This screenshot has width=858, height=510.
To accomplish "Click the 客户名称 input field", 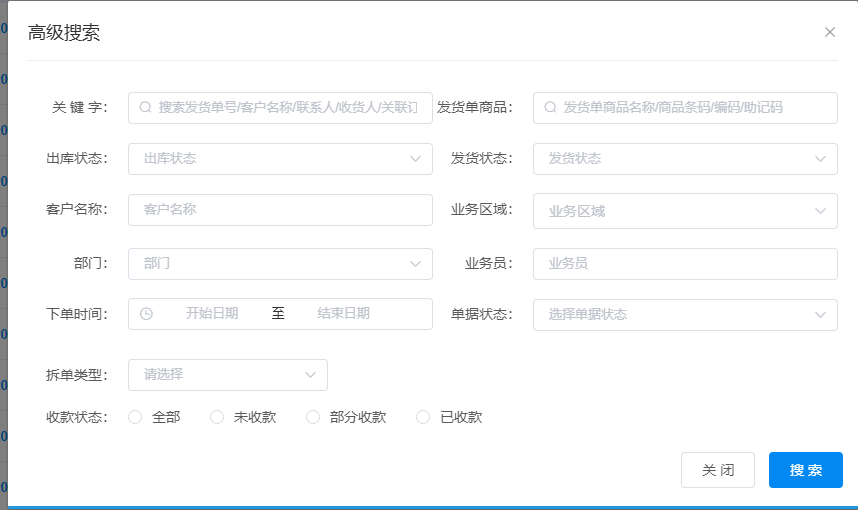I will 280,210.
